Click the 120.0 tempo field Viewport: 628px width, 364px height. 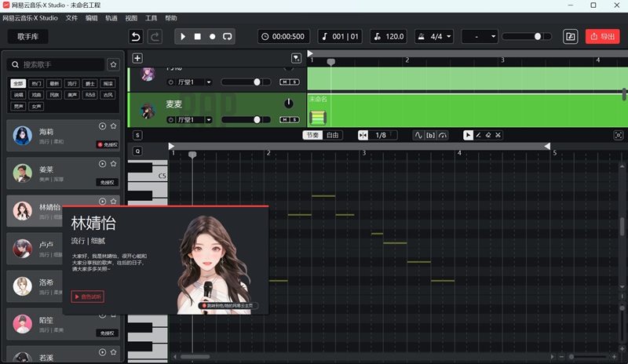click(x=389, y=36)
